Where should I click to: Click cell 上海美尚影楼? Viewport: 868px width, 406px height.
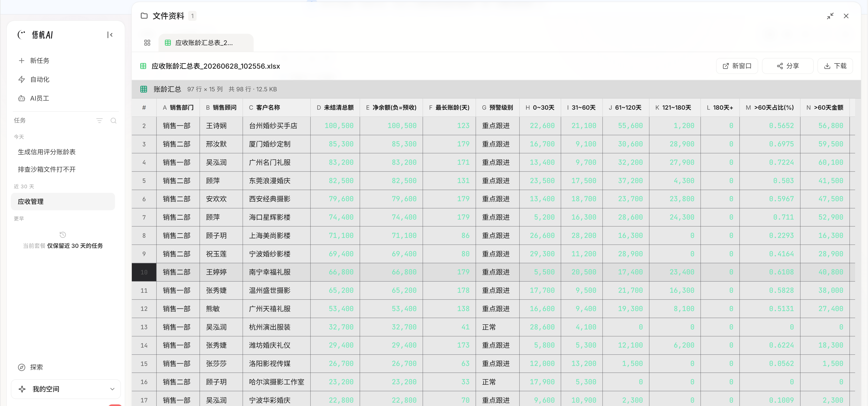[x=276, y=235]
